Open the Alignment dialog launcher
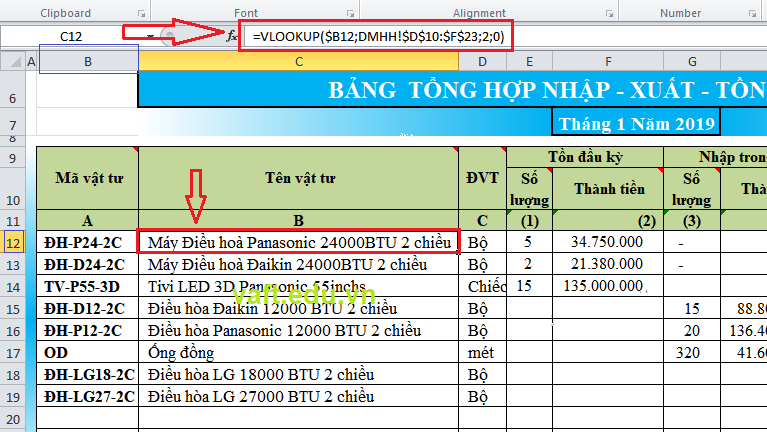This screenshot has width=767, height=432. click(x=609, y=14)
